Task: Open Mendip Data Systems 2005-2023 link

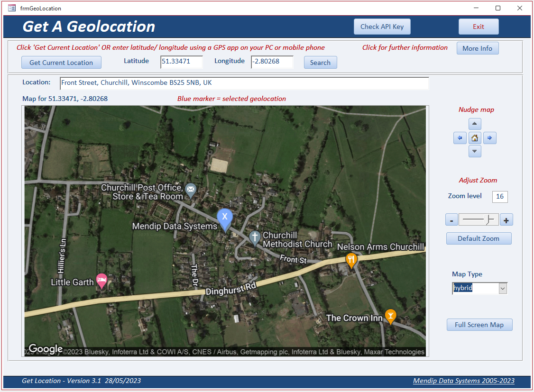Action: [x=464, y=381]
